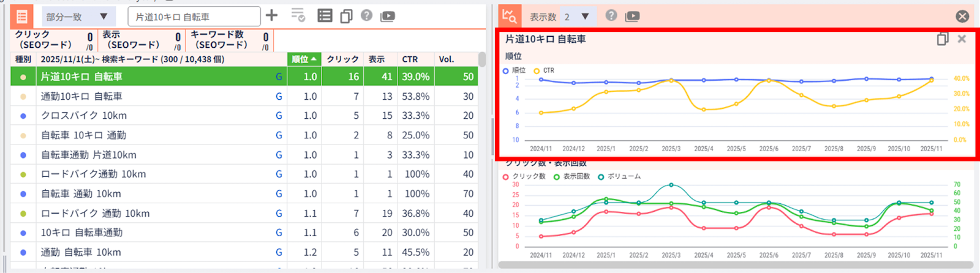Add keyword with the plus icon
Image resolution: width=980 pixels, height=273 pixels.
pos(272,15)
